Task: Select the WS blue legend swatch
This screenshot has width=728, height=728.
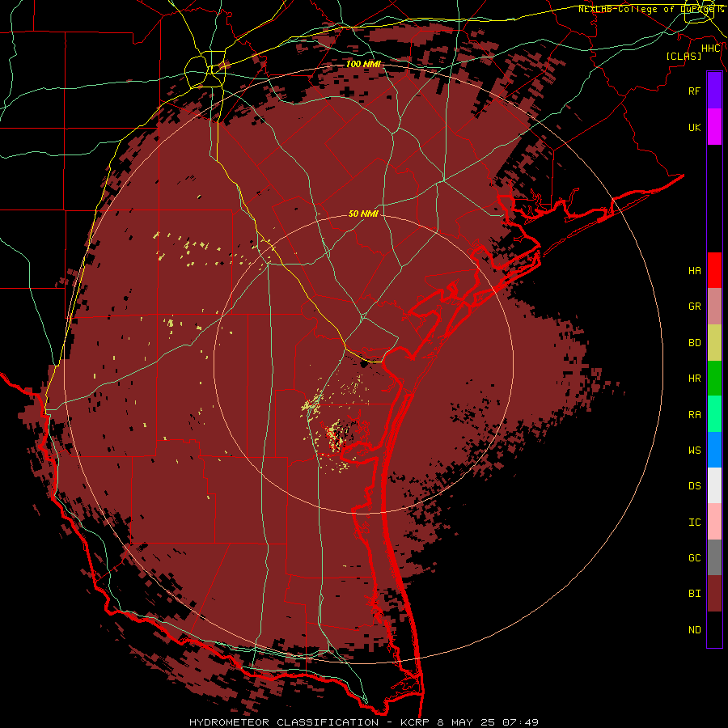Action: (x=714, y=450)
